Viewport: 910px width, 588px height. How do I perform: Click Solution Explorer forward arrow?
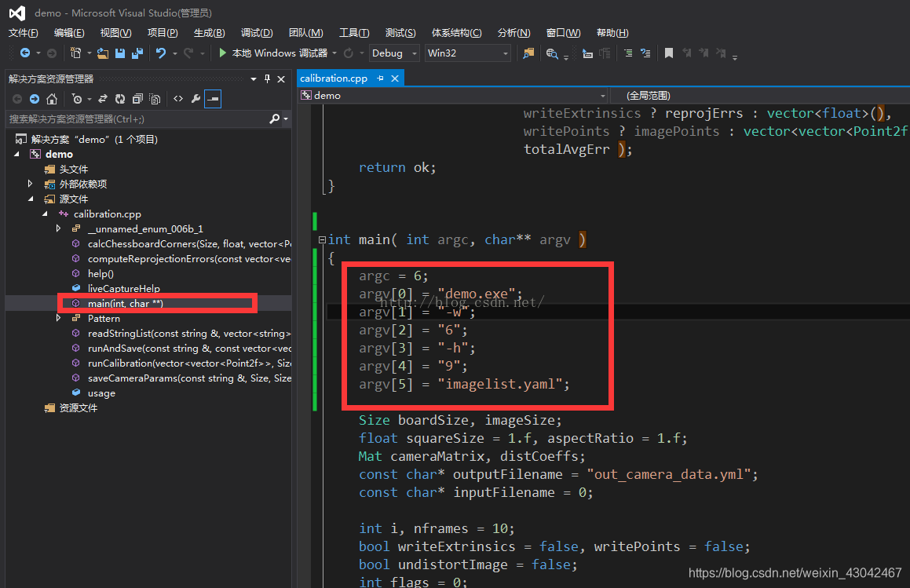pyautogui.click(x=35, y=99)
